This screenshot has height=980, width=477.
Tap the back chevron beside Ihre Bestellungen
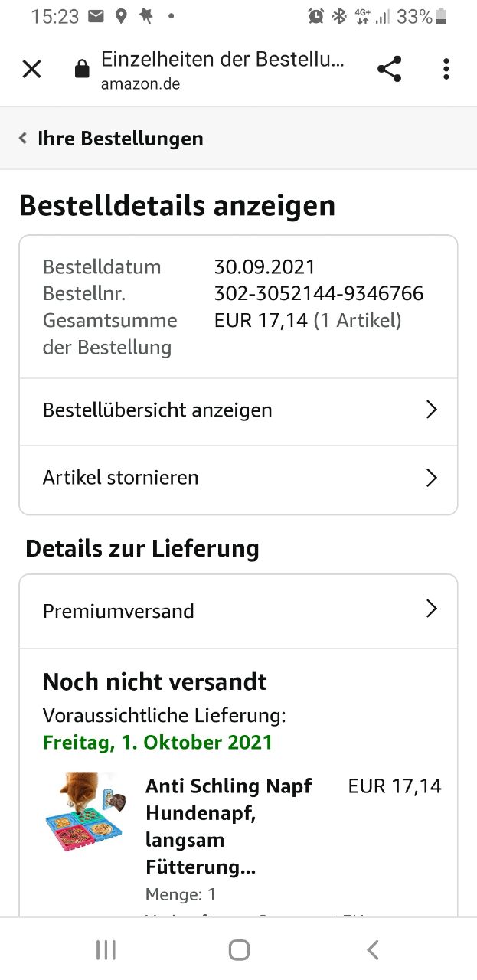click(x=23, y=139)
